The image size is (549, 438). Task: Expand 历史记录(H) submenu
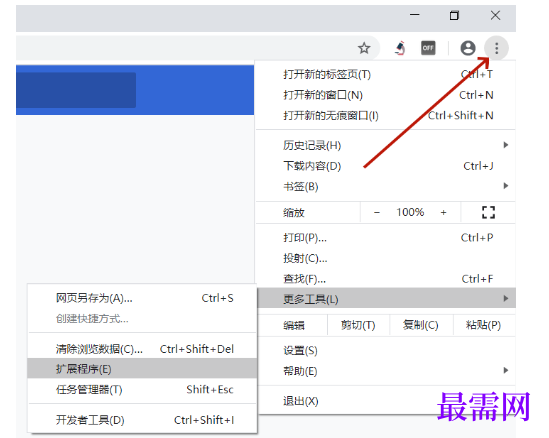(385, 145)
